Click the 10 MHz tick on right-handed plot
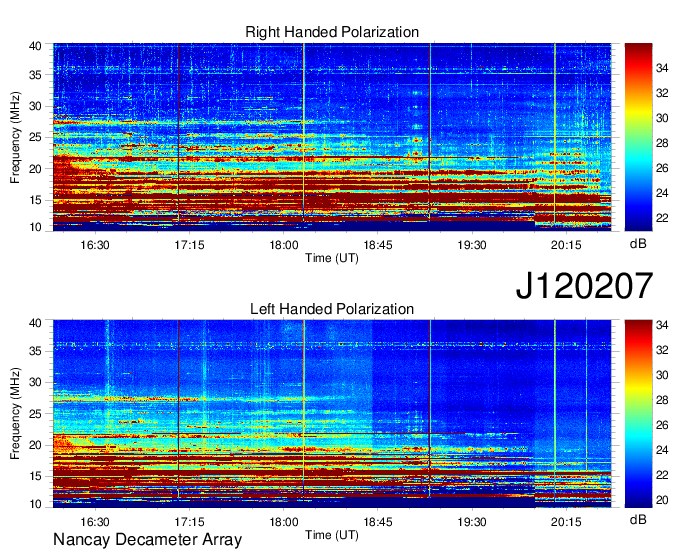This screenshot has height=552, width=680. [x=35, y=227]
